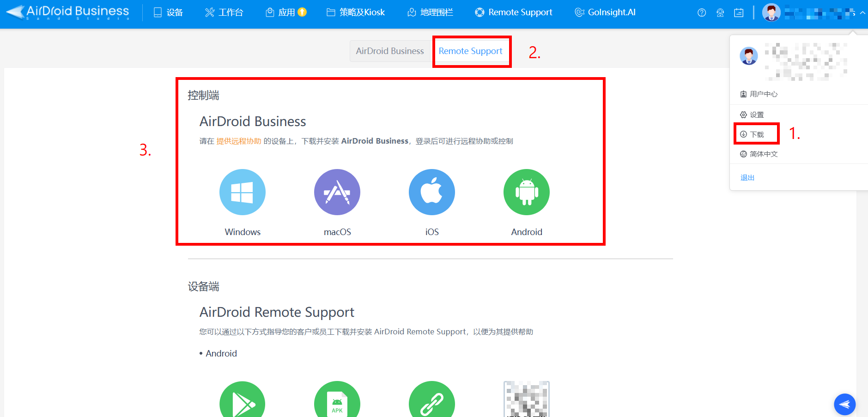Click the AirDroid Remote Support heading
Screen dimensions: 868x417
pos(277,312)
